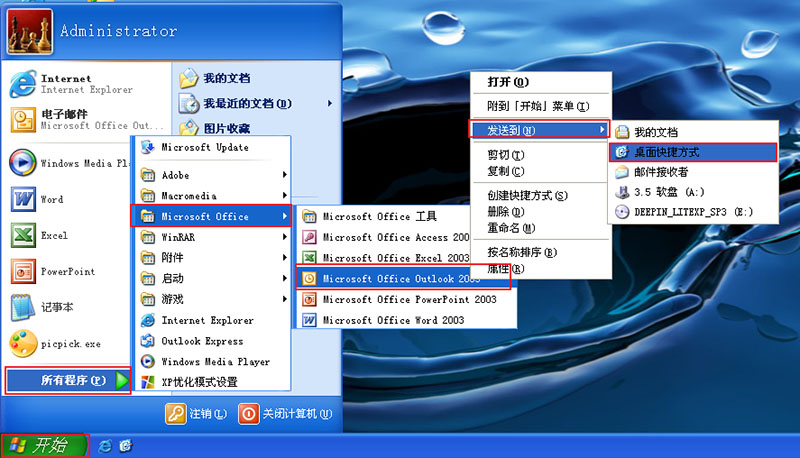Choose 重命名(M) in context menu
Image resolution: width=800 pixels, height=458 pixels.
click(x=540, y=228)
